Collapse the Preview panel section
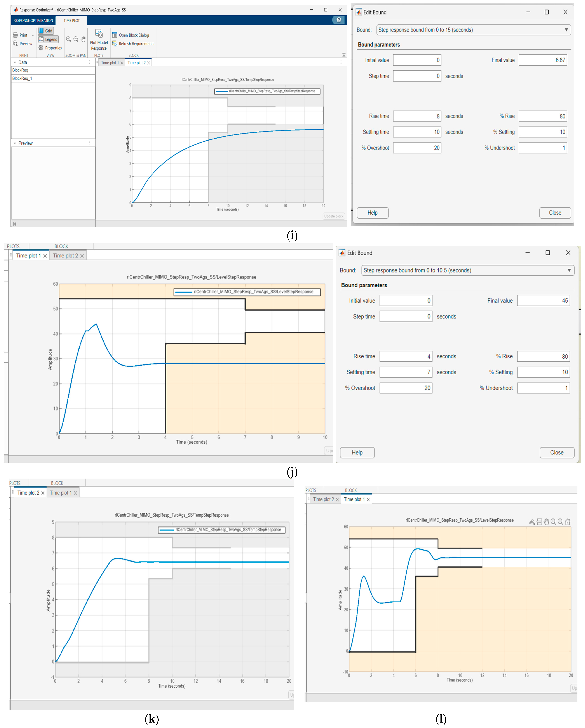 (15, 143)
